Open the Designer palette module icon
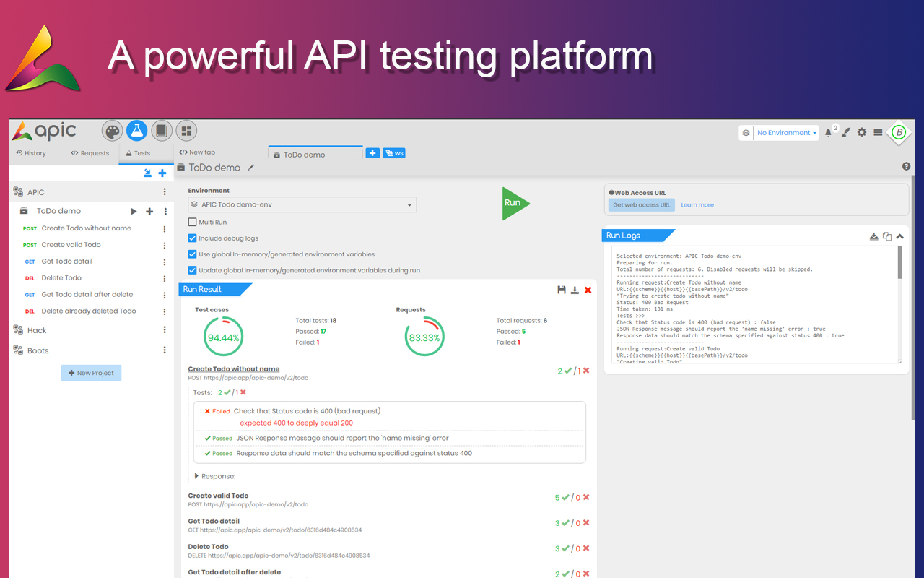 pos(113,131)
